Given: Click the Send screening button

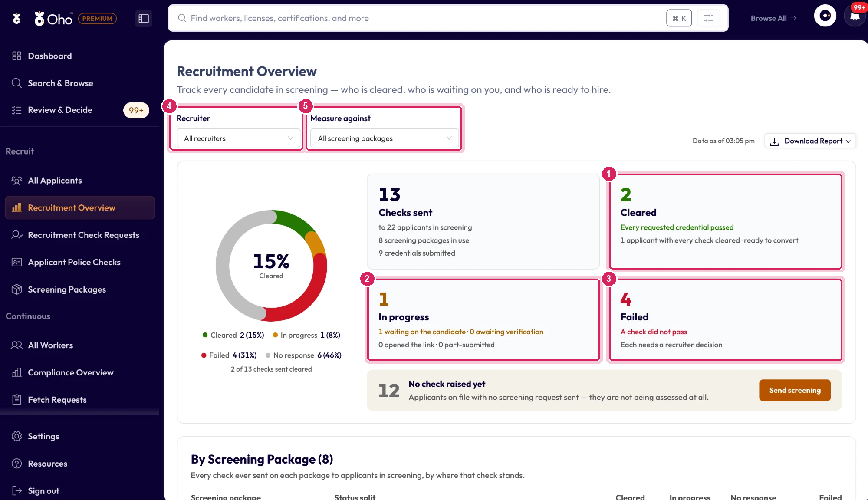Looking at the screenshot, I should 795,390.
